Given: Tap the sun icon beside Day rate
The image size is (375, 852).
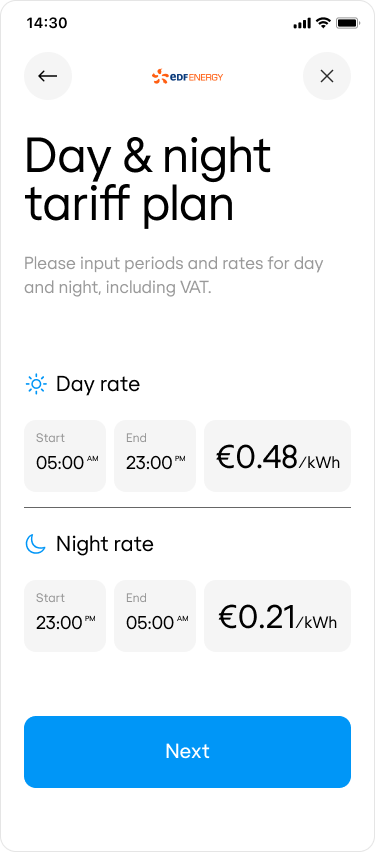Looking at the screenshot, I should pos(36,384).
